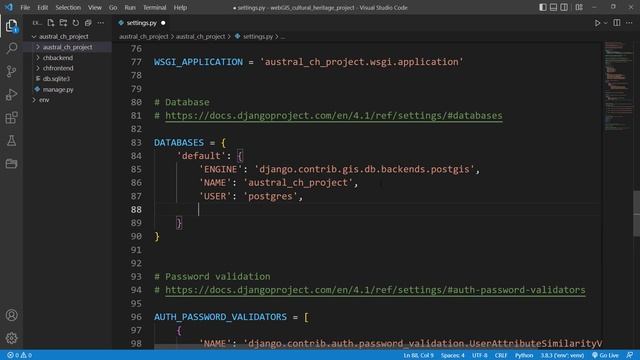
Task: Open Source Control view icon
Action: [11, 71]
